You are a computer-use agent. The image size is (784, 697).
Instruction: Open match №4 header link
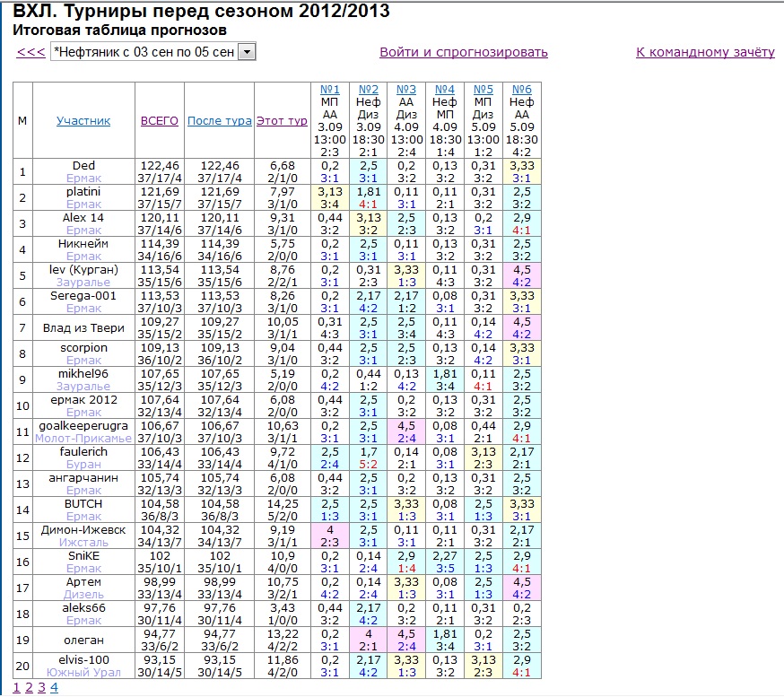[x=445, y=90]
